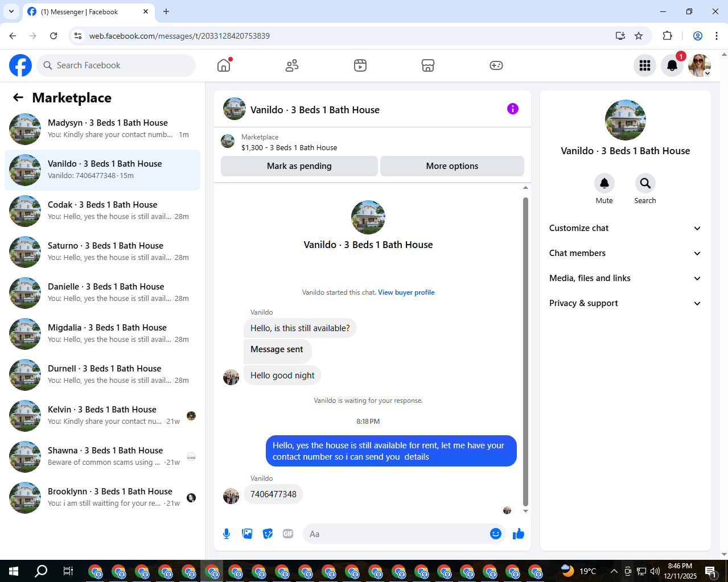This screenshot has width=728, height=582.
Task: Click the More options button
Action: [x=452, y=166]
